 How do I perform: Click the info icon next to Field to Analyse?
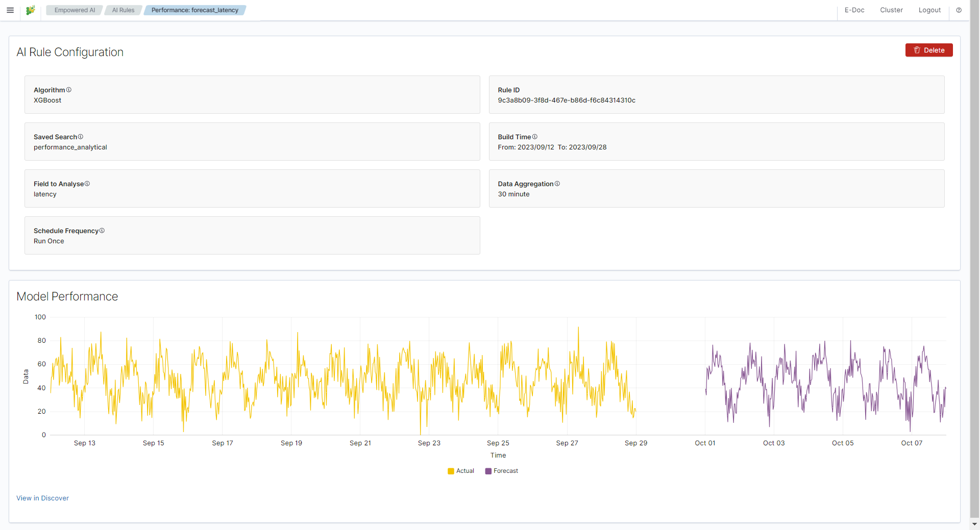pyautogui.click(x=87, y=184)
